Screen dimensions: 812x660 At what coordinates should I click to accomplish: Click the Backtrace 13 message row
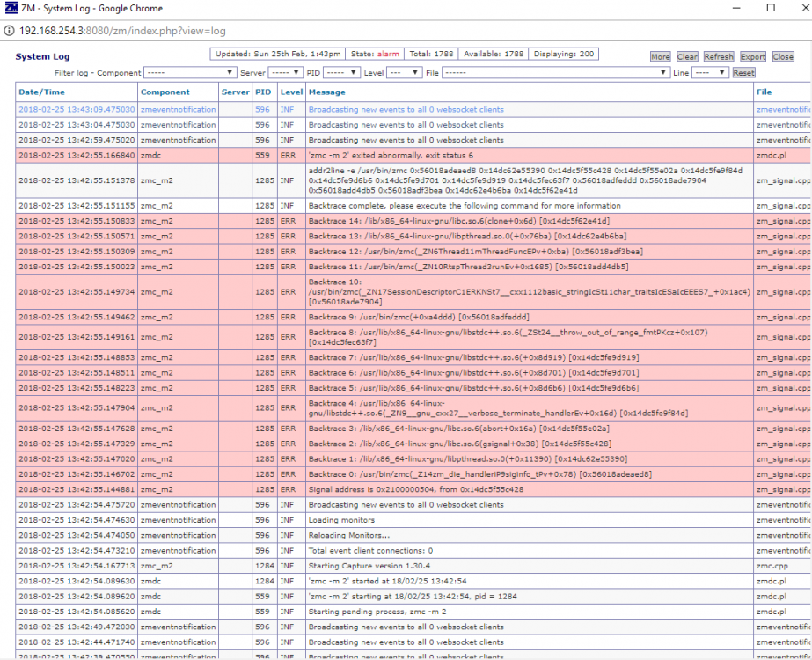(x=468, y=236)
